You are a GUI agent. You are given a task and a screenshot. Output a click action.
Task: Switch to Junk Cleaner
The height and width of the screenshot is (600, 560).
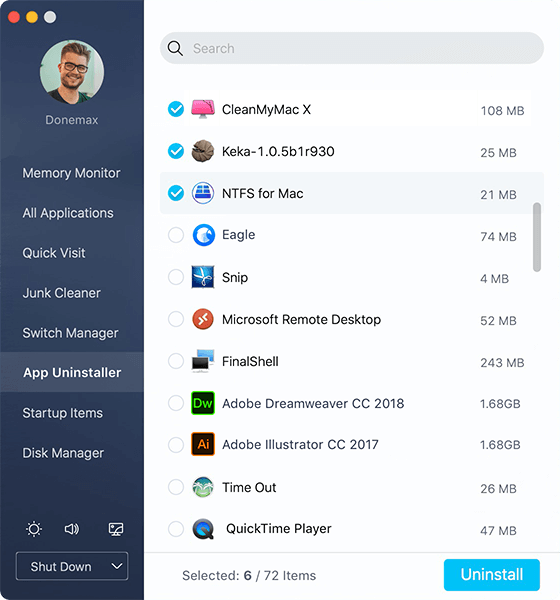tap(62, 293)
